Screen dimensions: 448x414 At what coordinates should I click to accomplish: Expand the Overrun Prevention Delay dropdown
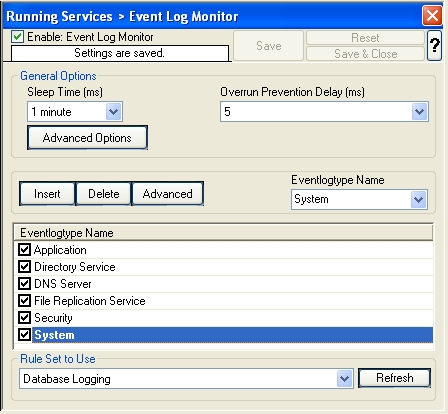coord(419,112)
